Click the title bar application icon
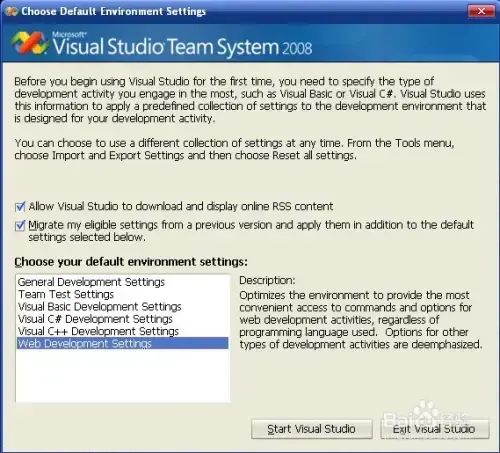 point(11,12)
